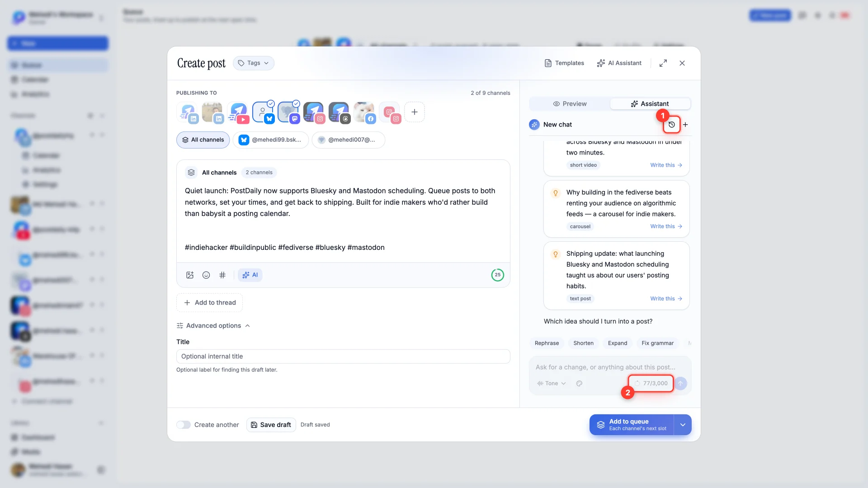The width and height of the screenshot is (868, 488).
Task: Click Write this for text post idea
Action: [666, 299]
